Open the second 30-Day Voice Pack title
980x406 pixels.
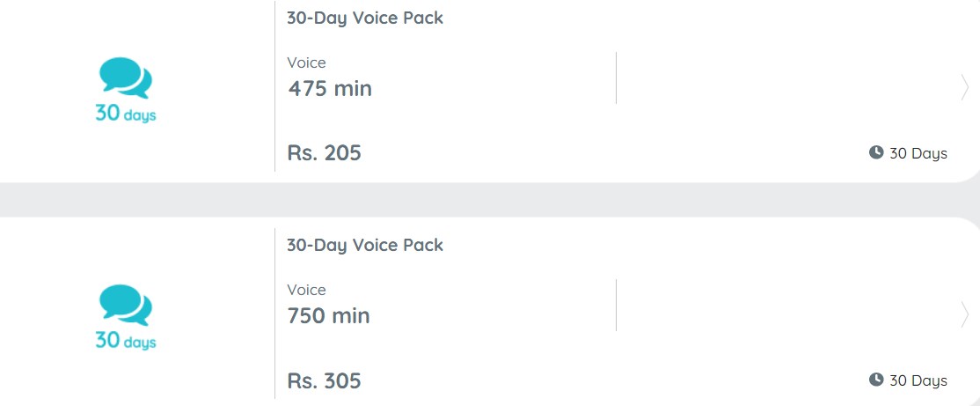click(365, 245)
